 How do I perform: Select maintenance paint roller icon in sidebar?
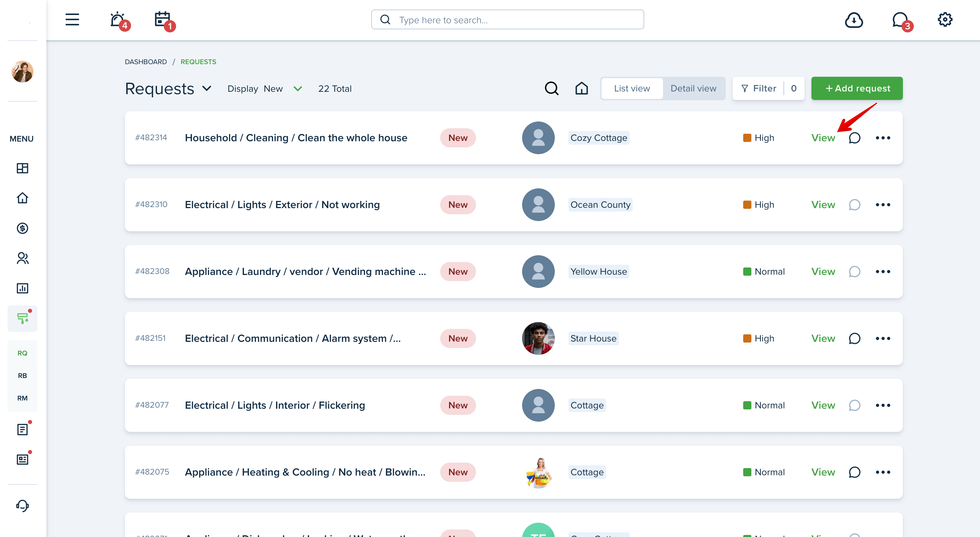click(23, 318)
